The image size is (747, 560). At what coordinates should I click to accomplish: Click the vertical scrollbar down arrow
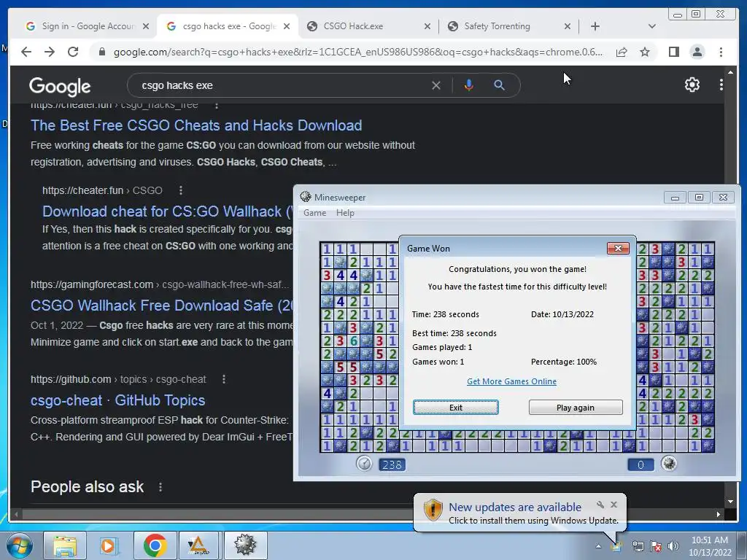[731, 502]
